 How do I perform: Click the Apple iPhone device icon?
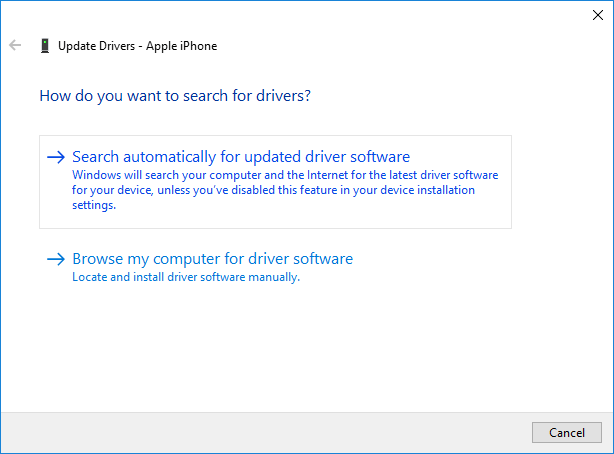(x=44, y=46)
